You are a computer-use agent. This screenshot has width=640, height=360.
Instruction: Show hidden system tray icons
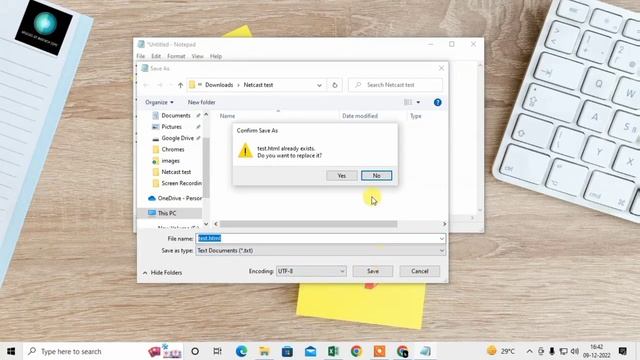[529, 351]
